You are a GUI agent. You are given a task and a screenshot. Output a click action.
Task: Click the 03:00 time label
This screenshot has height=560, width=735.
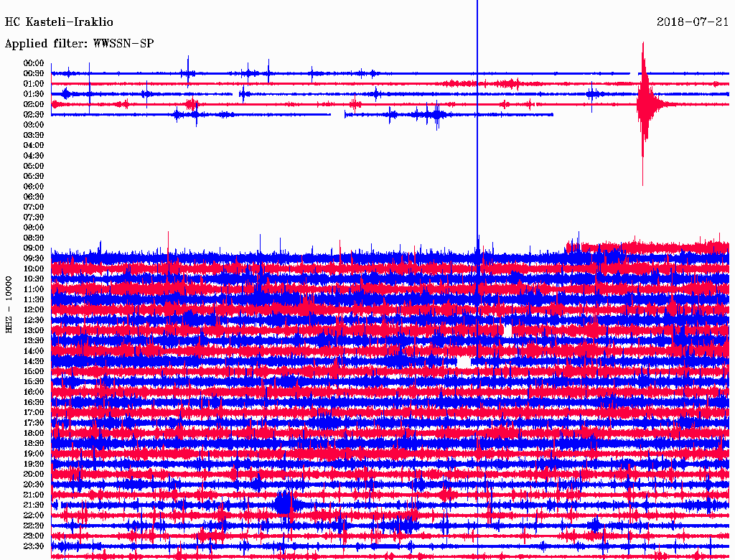point(34,125)
